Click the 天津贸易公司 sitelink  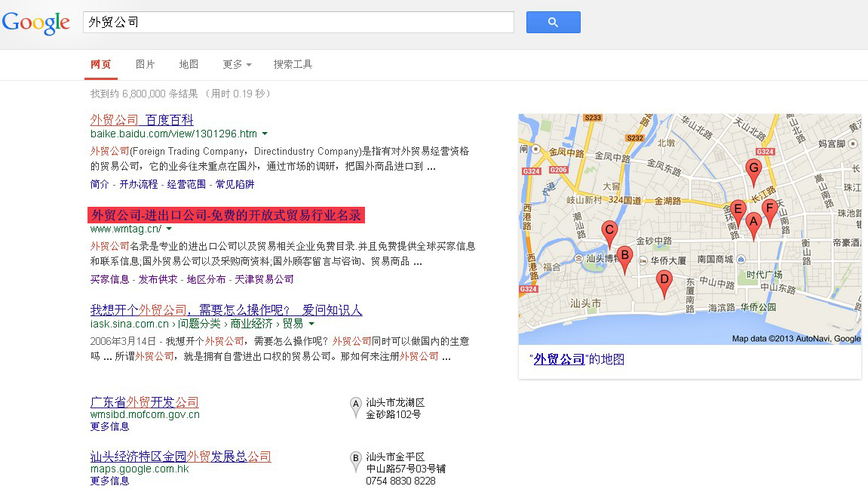pos(264,279)
